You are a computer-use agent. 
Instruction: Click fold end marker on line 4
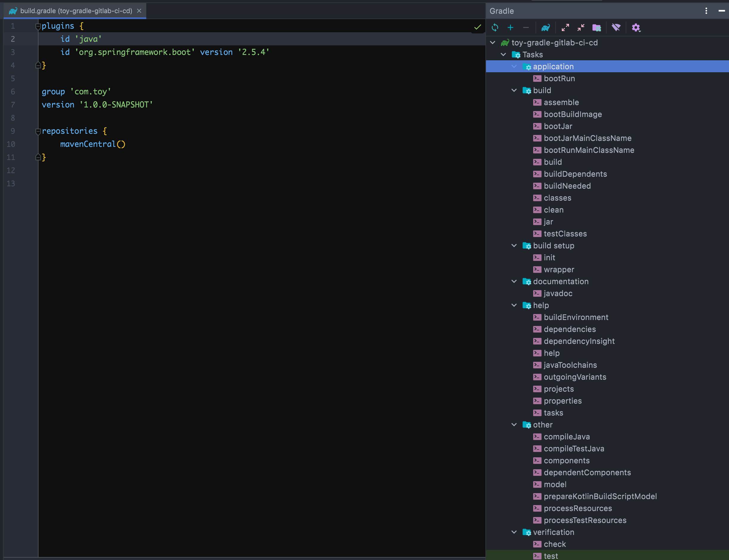(x=38, y=65)
